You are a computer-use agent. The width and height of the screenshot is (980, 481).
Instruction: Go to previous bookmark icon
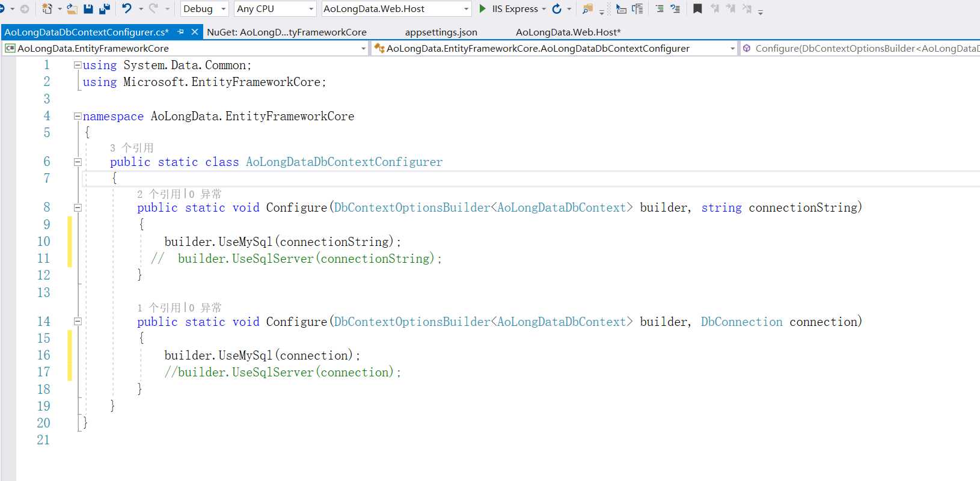pyautogui.click(x=714, y=8)
